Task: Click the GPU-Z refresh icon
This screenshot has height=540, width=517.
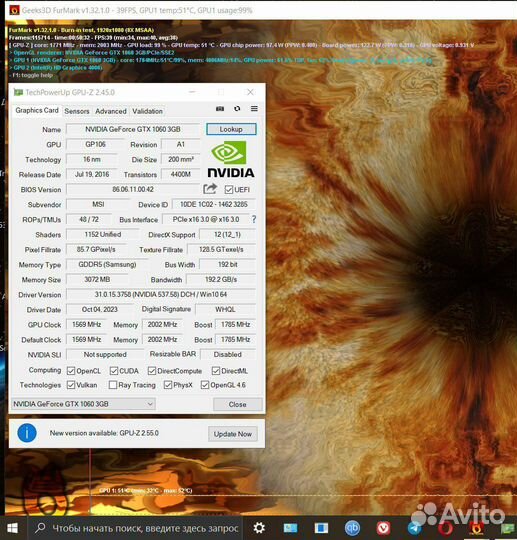Action: (237, 109)
